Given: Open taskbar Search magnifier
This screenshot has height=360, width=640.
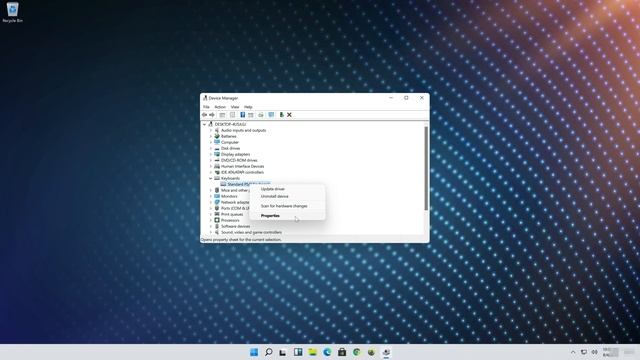Looking at the screenshot, I should 269,352.
